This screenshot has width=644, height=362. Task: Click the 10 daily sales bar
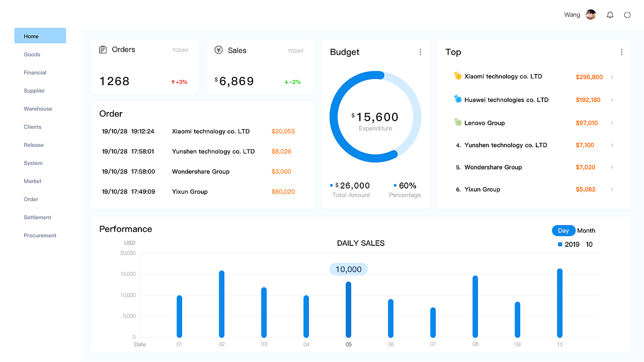559,303
